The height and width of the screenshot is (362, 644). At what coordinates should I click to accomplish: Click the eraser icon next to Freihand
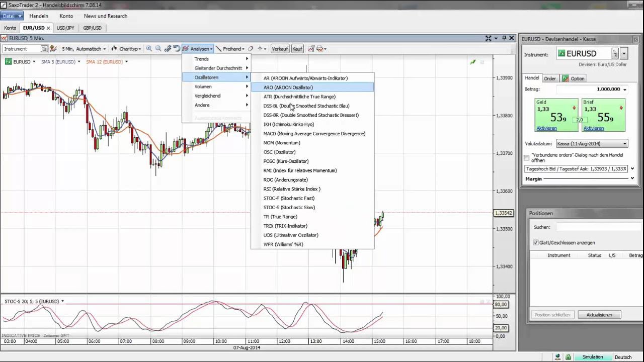251,49
